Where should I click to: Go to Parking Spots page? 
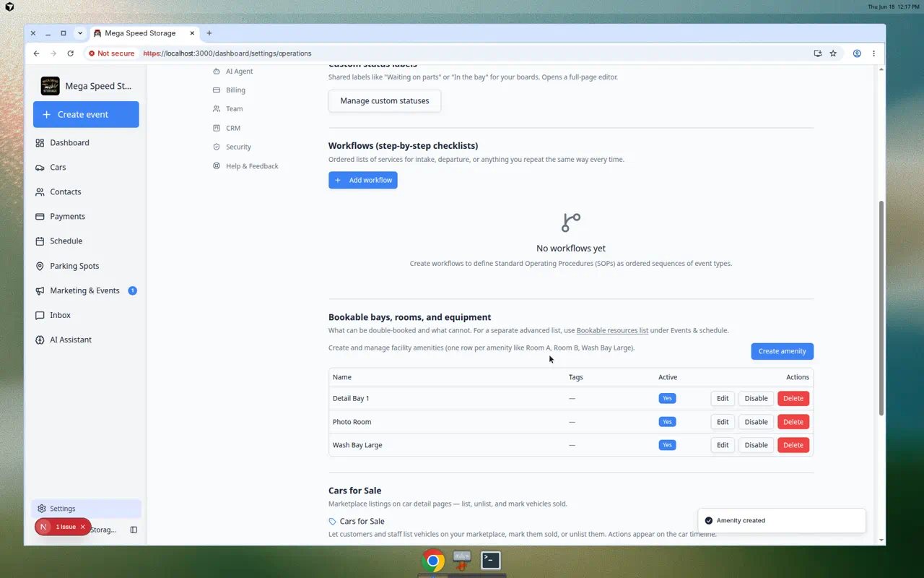[86, 266]
